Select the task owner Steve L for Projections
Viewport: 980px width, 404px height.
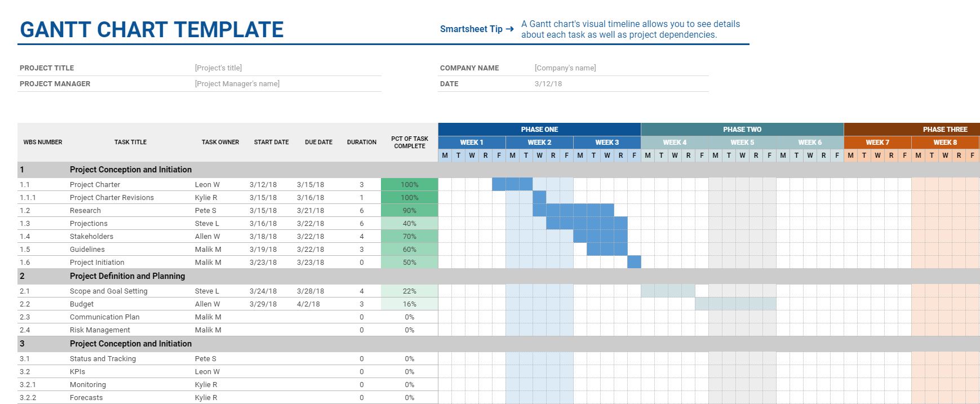pos(207,224)
